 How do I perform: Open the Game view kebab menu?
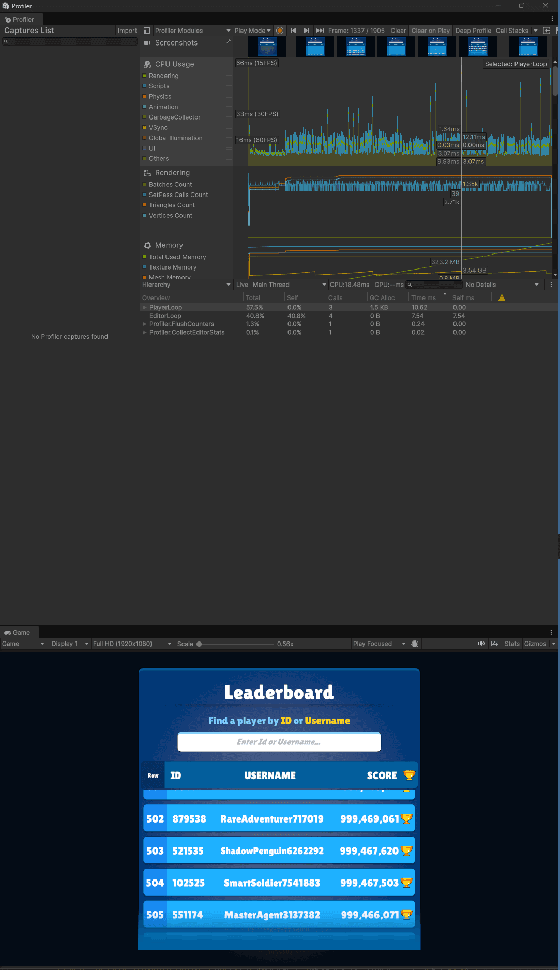(x=551, y=632)
